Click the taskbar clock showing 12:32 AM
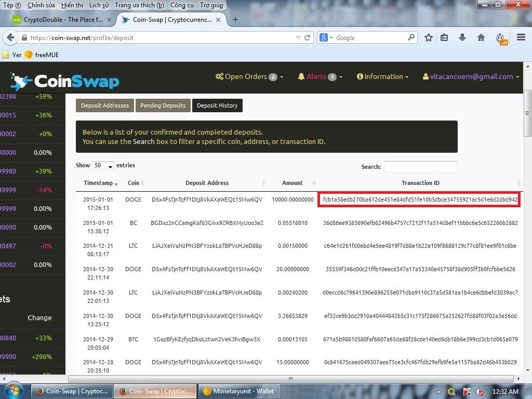The height and width of the screenshot is (399, 532). pos(505,392)
